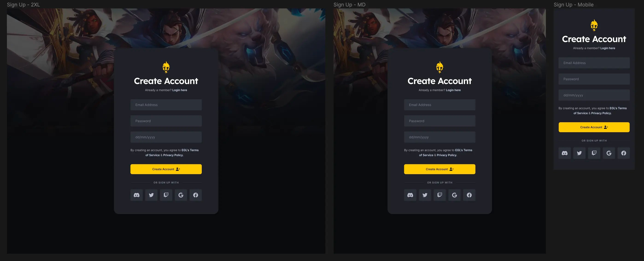This screenshot has width=644, height=261.
Task: Select the Sign Up - Mobile frame label
Action: (x=574, y=5)
